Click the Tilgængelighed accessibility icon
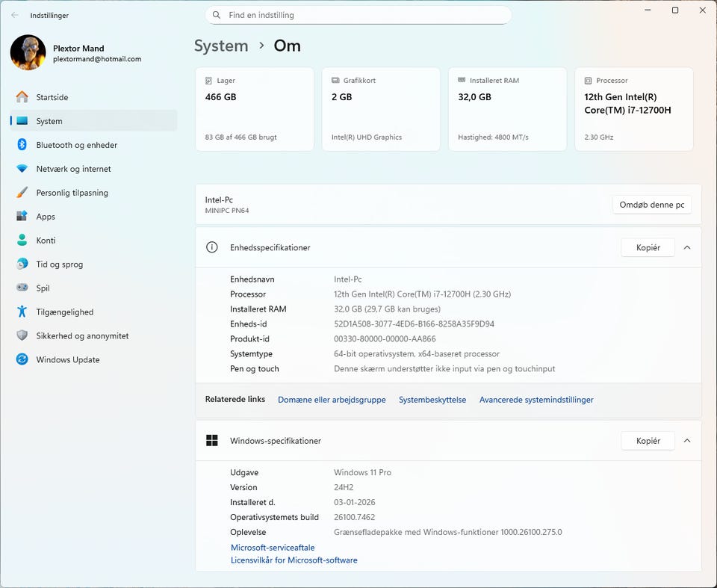This screenshot has width=717, height=588. [x=22, y=312]
